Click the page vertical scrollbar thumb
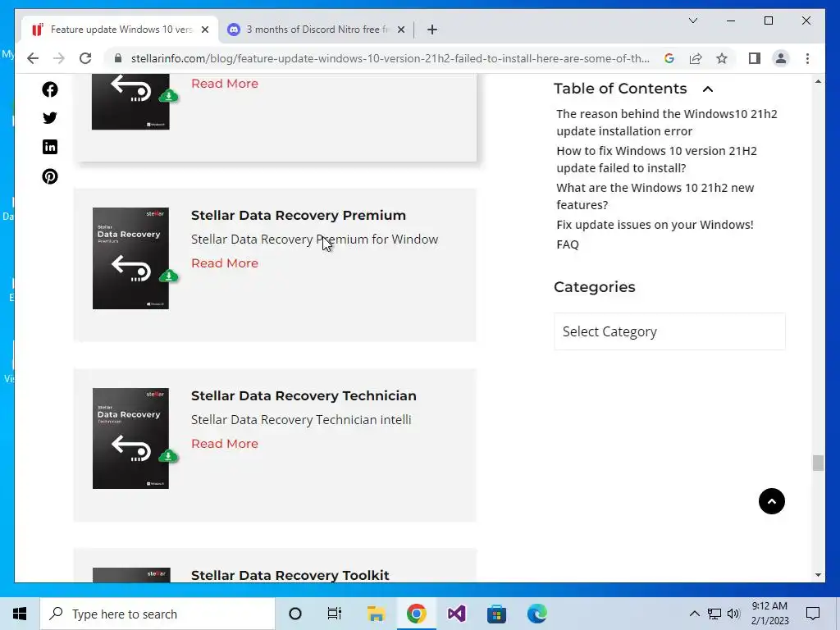840x630 pixels. [818, 463]
